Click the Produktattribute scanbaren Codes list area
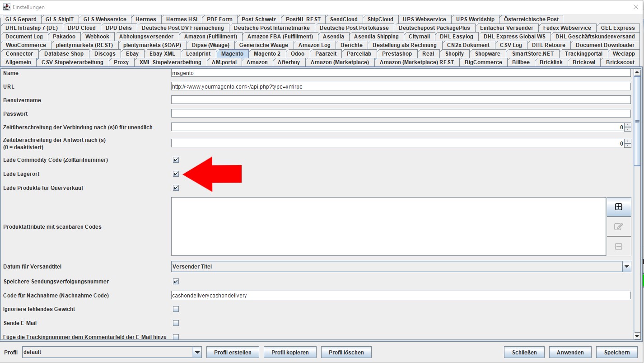Image resolution: width=644 pixels, height=363 pixels. (388, 226)
